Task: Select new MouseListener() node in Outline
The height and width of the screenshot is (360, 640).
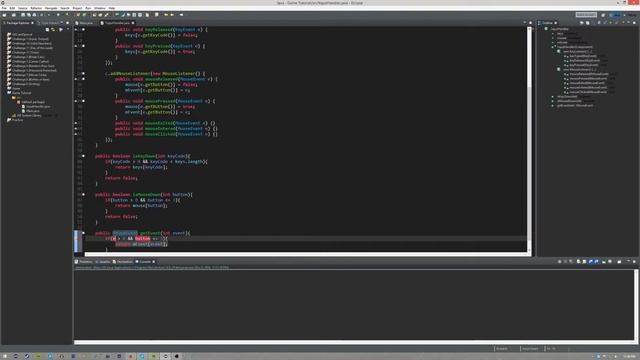Action: point(576,69)
